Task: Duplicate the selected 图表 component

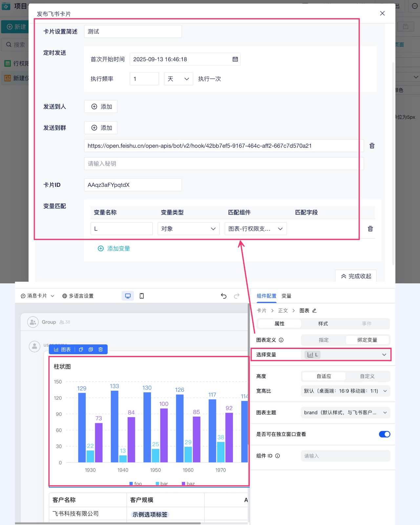Action: coord(91,349)
